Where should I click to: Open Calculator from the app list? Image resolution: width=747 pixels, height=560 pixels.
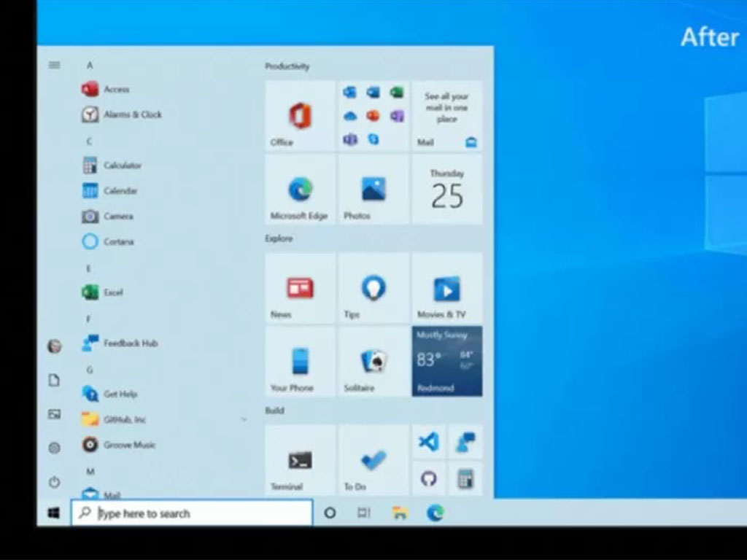(112, 166)
